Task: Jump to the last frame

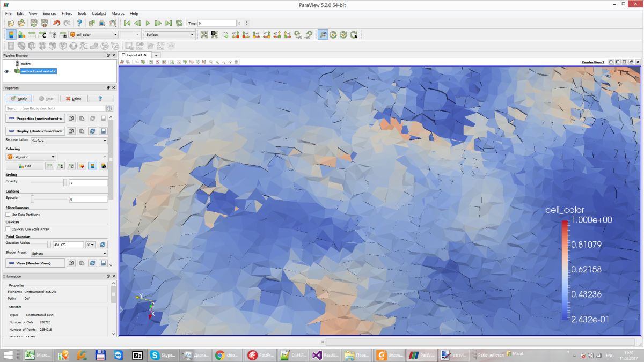Action: (168, 23)
